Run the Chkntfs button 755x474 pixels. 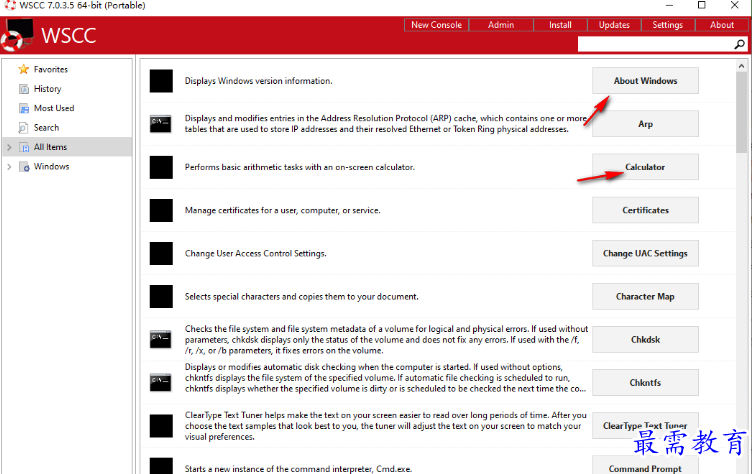(x=645, y=382)
